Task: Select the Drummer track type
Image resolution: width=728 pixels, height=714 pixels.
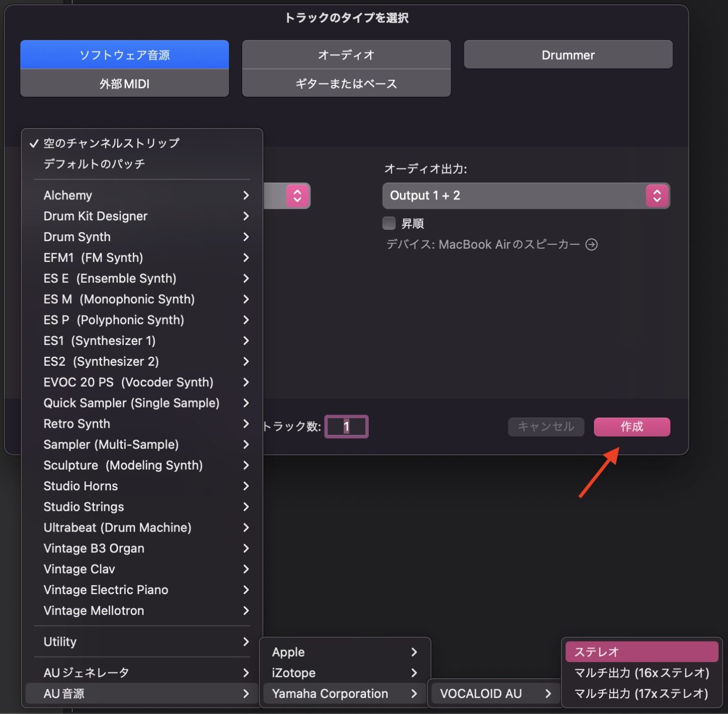Action: pos(568,54)
